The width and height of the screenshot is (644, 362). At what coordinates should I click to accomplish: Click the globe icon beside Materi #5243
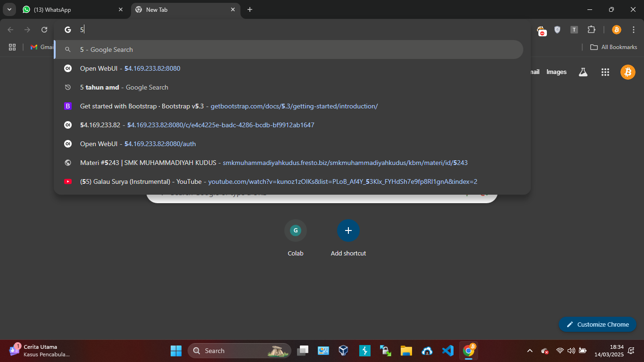[x=68, y=163]
